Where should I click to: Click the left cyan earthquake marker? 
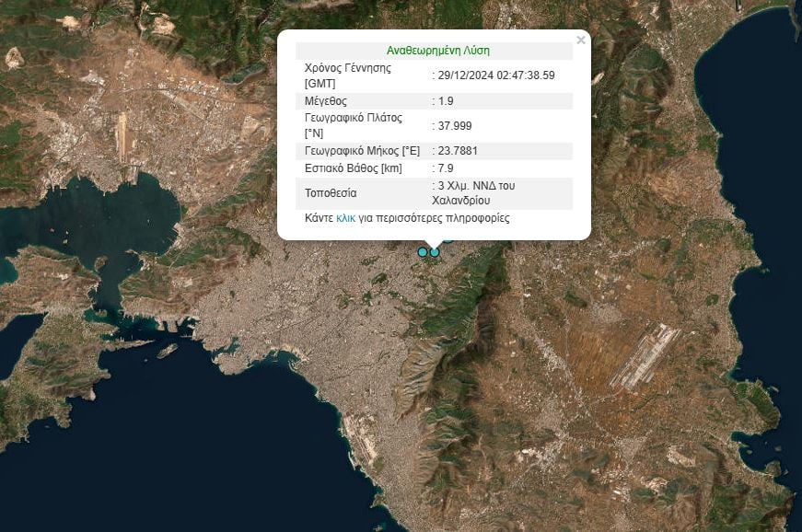coord(423,252)
